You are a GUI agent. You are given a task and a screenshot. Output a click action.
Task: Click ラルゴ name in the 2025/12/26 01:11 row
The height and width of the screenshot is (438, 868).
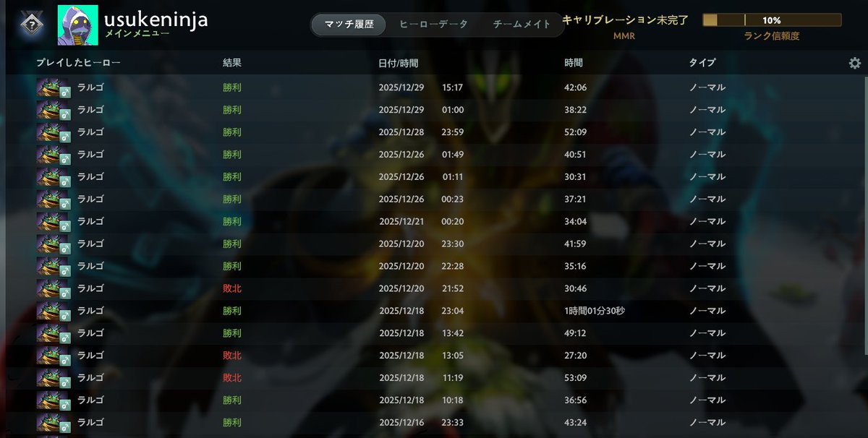point(90,176)
